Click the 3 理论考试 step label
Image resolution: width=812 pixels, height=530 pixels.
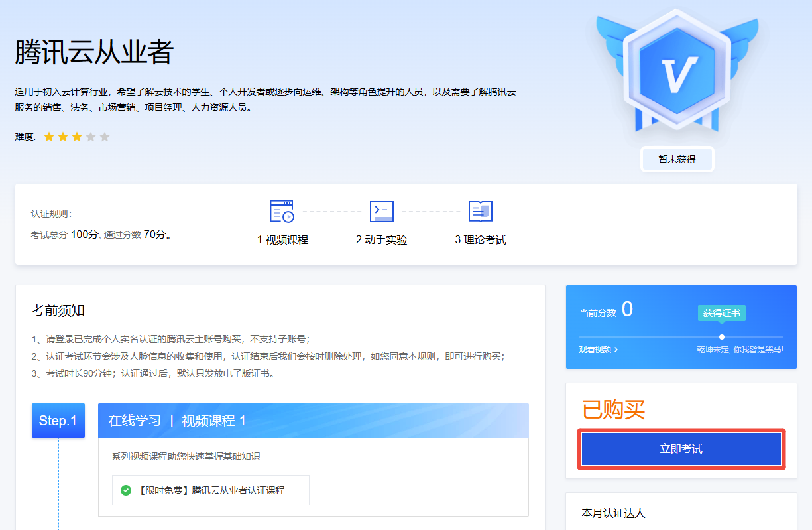[481, 240]
